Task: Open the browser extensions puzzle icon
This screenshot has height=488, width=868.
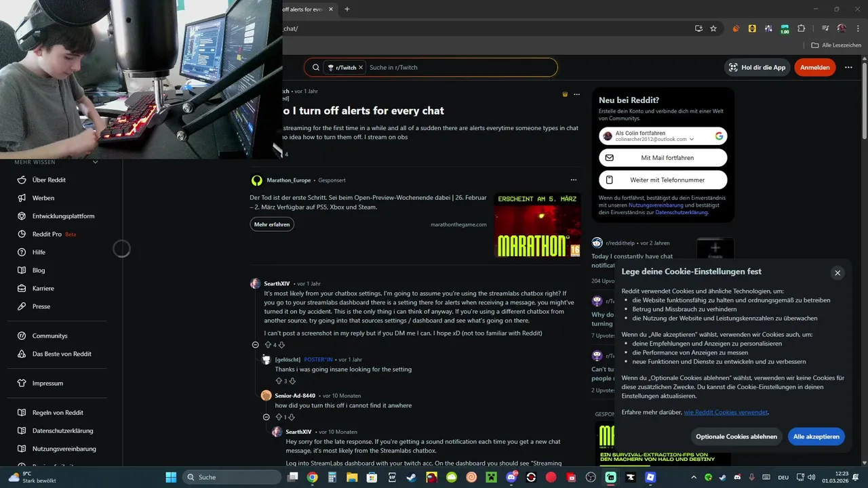Action: [802, 28]
